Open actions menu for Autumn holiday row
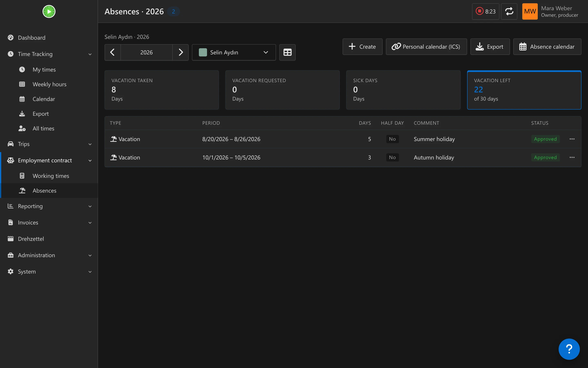Screen dimensions: 588x368 coord(572,157)
